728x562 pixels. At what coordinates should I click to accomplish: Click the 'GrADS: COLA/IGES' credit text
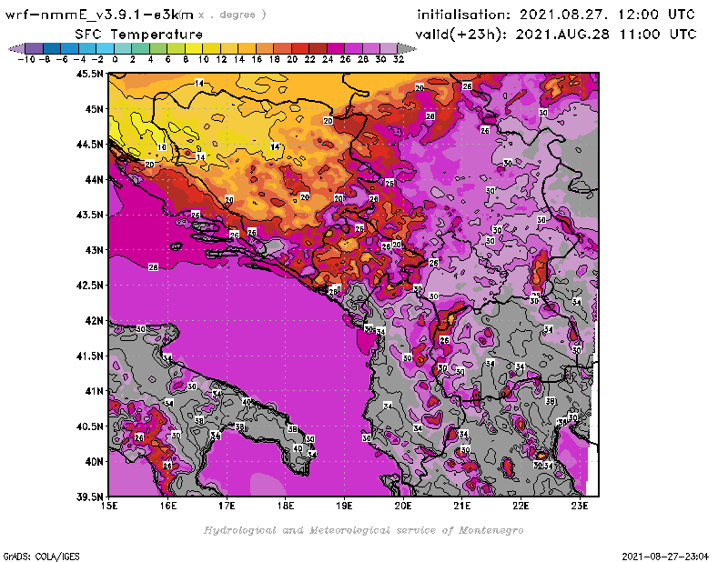pyautogui.click(x=41, y=556)
